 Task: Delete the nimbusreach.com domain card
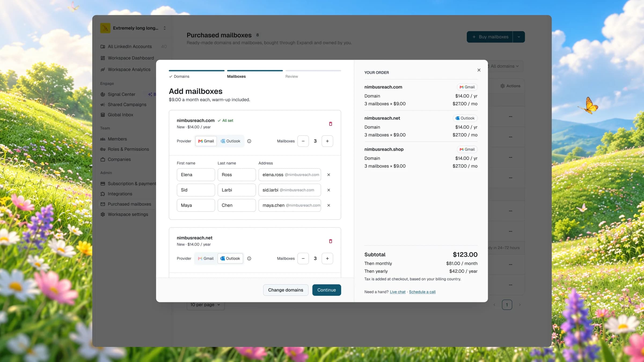click(x=331, y=124)
